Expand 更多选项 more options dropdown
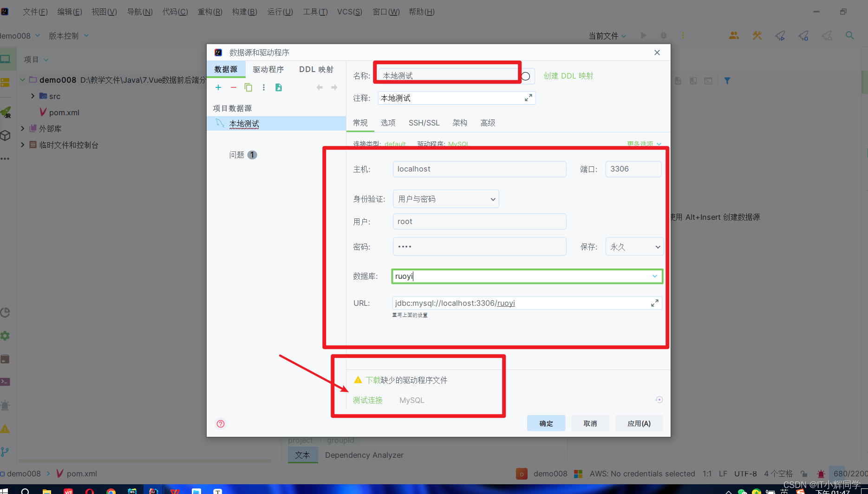The width and height of the screenshot is (868, 494). [644, 144]
